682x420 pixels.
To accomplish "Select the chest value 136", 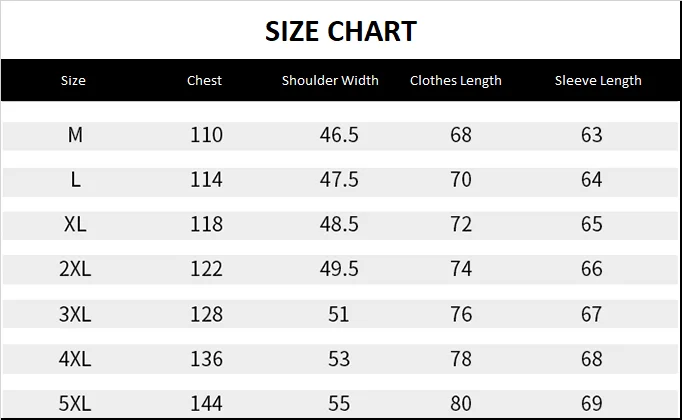I will (206, 359).
